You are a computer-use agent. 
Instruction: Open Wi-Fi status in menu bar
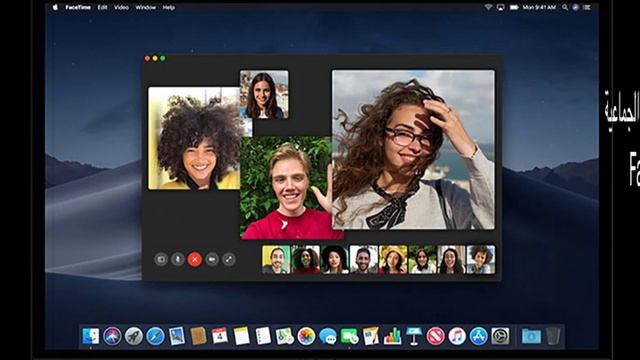pyautogui.click(x=488, y=7)
